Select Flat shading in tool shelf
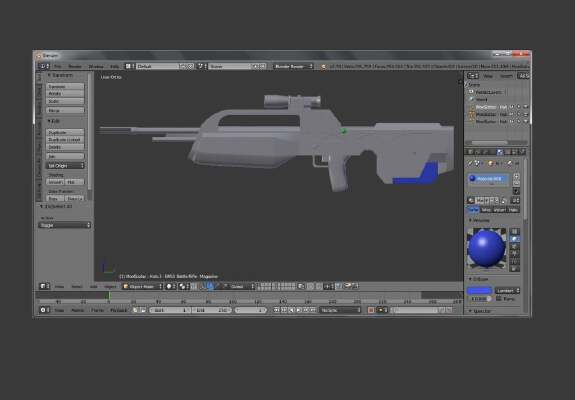Screen dimensions: 575x400 [74, 181]
